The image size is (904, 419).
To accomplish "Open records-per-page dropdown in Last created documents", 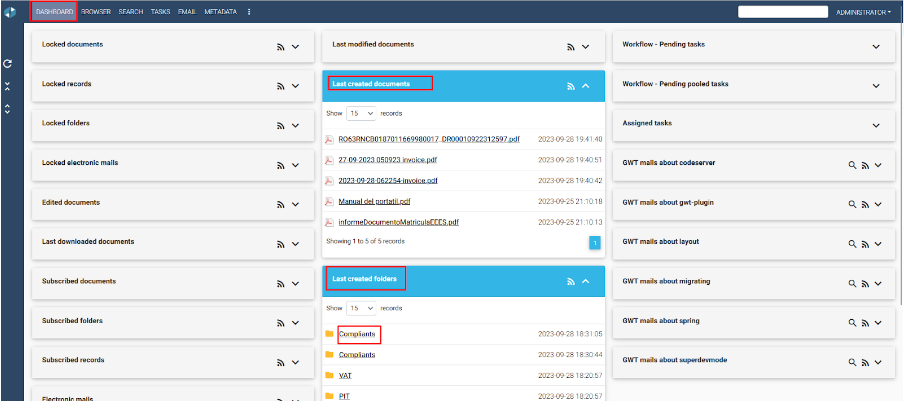I will [x=361, y=113].
